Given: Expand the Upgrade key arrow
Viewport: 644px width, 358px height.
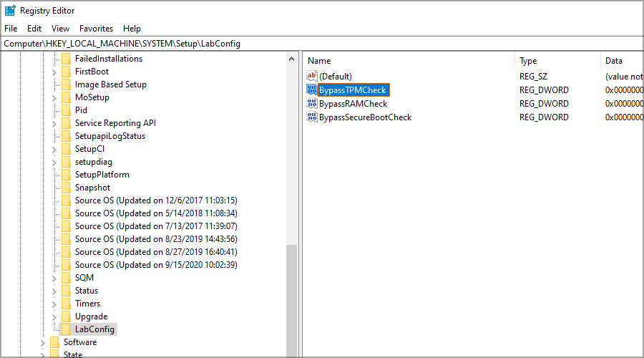Looking at the screenshot, I should click(54, 316).
